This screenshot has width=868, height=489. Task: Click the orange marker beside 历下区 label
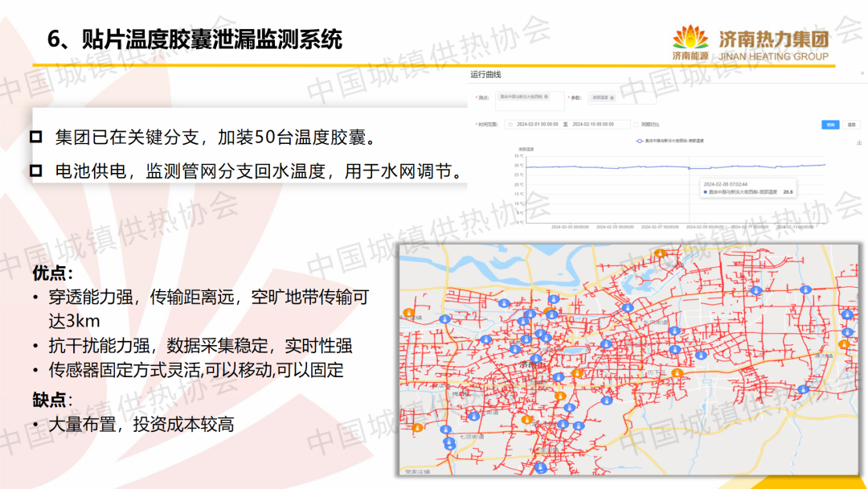(x=678, y=373)
